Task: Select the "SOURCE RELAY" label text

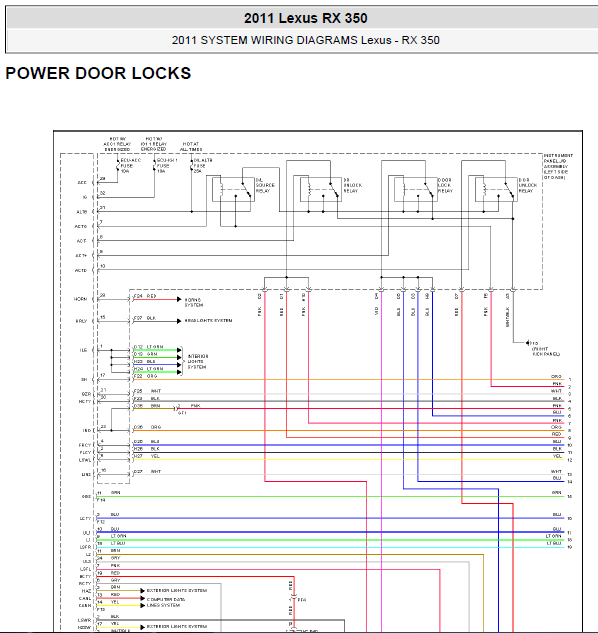Action: pyautogui.click(x=265, y=188)
